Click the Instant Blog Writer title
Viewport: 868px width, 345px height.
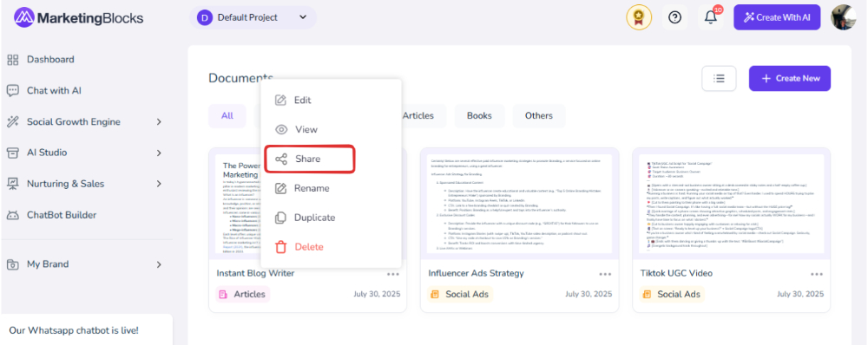point(255,273)
